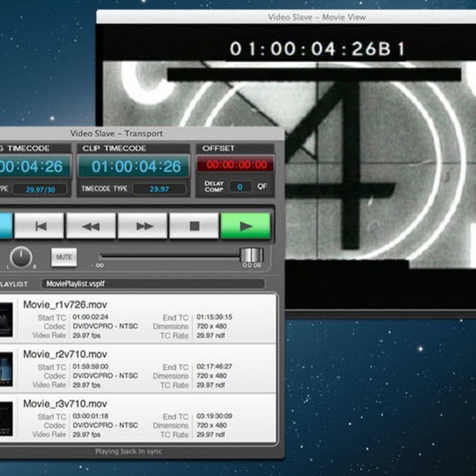Screen dimensions: 476x476
Task: Toggle the MUTE button
Action: [64, 258]
